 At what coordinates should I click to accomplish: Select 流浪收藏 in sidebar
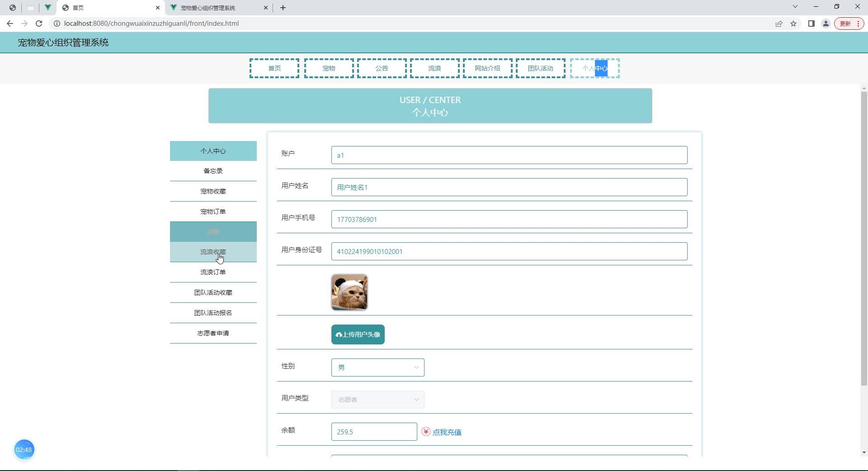tap(213, 252)
